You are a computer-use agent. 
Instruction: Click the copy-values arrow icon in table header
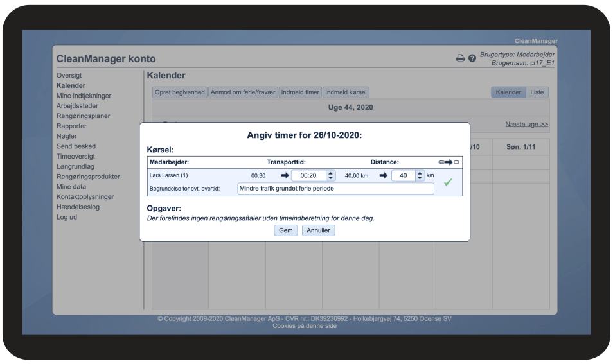[x=448, y=162]
